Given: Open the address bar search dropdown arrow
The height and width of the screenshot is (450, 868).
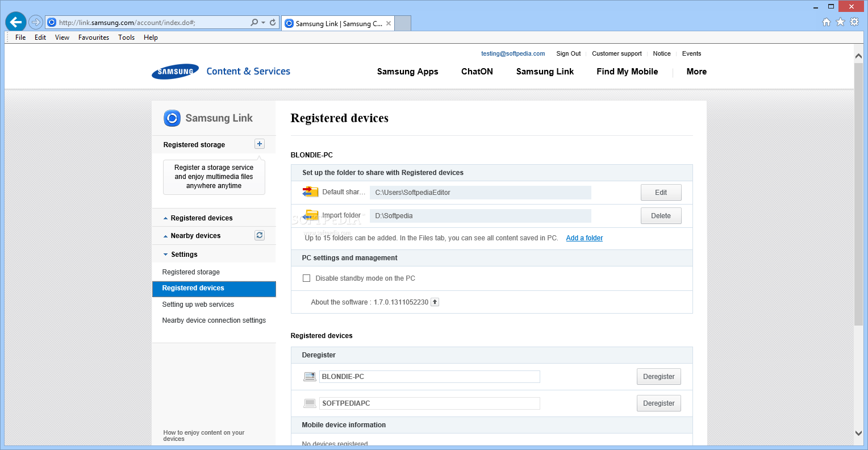Looking at the screenshot, I should tap(263, 23).
